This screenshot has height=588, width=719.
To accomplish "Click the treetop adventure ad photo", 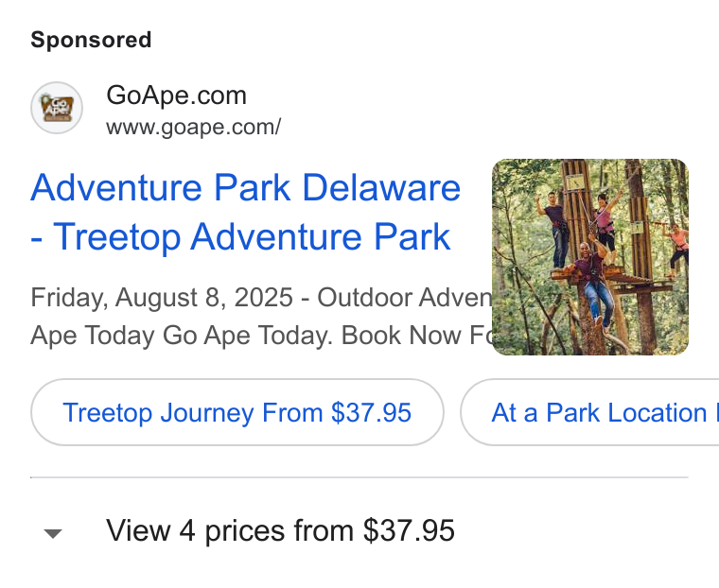I will click(x=590, y=257).
